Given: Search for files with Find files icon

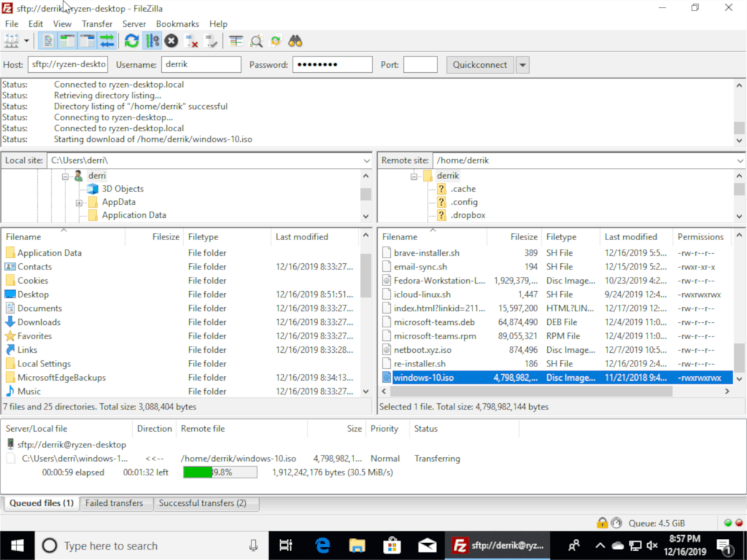Looking at the screenshot, I should 295,40.
